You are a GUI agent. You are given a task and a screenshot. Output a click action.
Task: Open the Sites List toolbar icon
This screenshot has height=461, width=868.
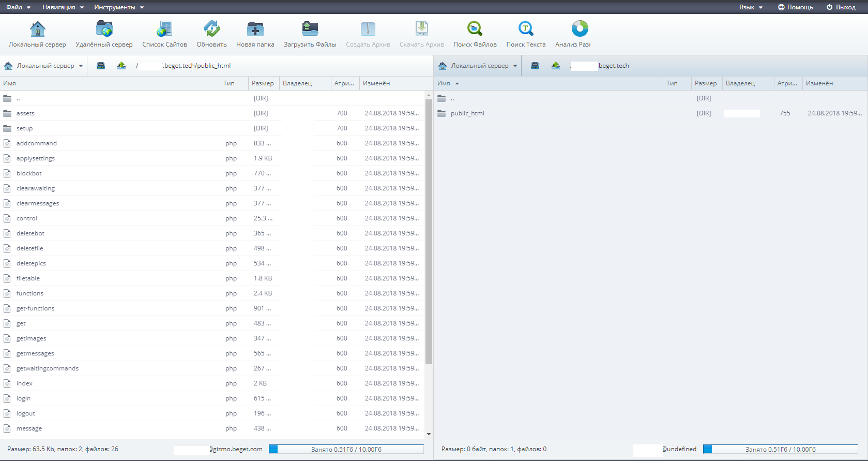164,29
